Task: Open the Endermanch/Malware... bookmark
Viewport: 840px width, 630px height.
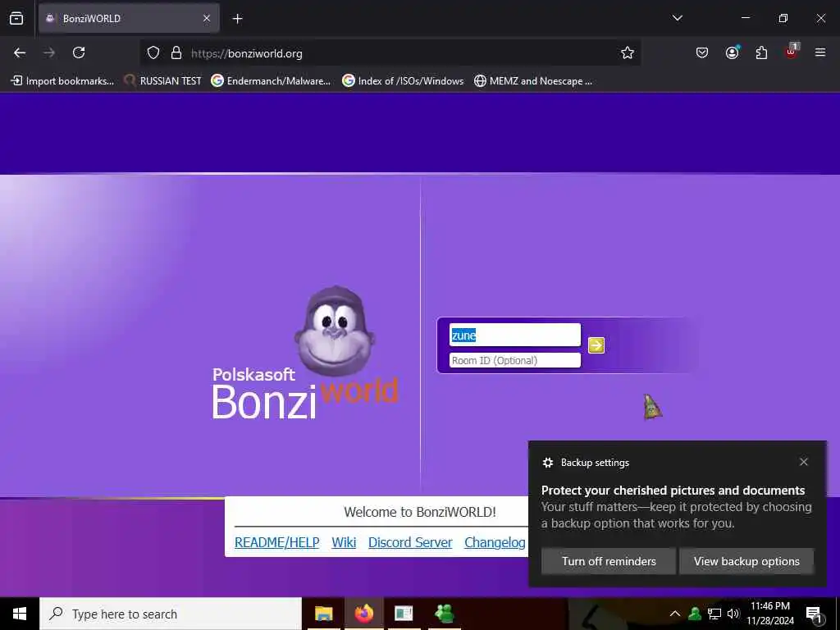Action: pos(271,81)
